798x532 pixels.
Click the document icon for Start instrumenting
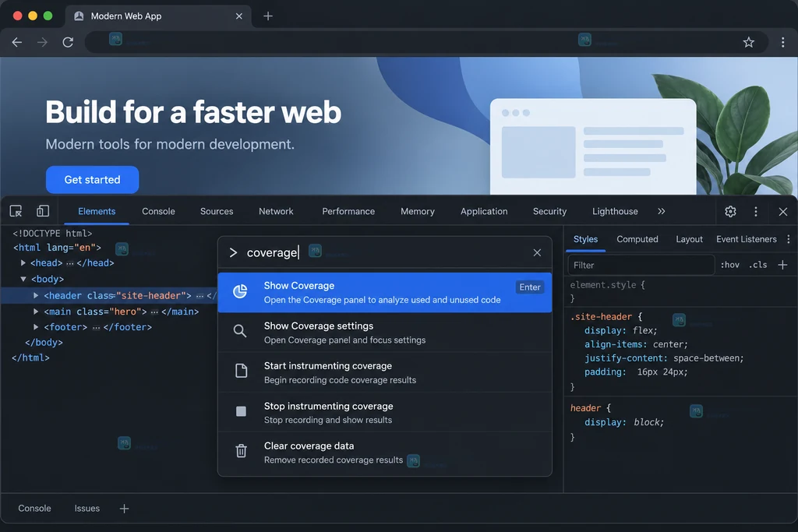pyautogui.click(x=242, y=371)
